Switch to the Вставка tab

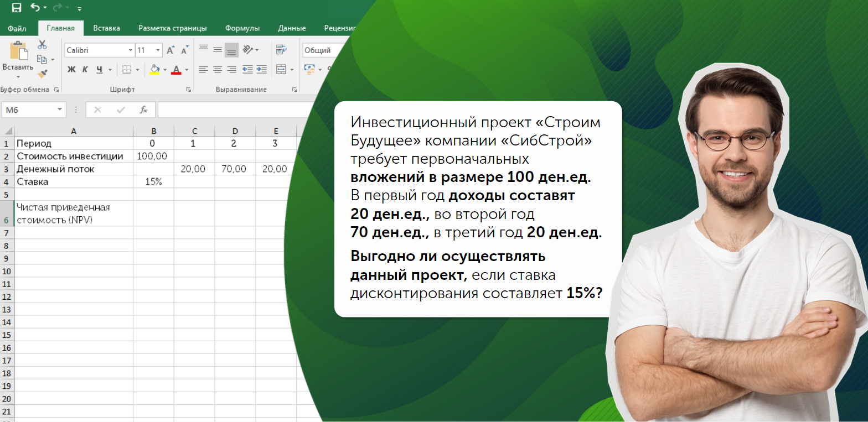tap(106, 28)
